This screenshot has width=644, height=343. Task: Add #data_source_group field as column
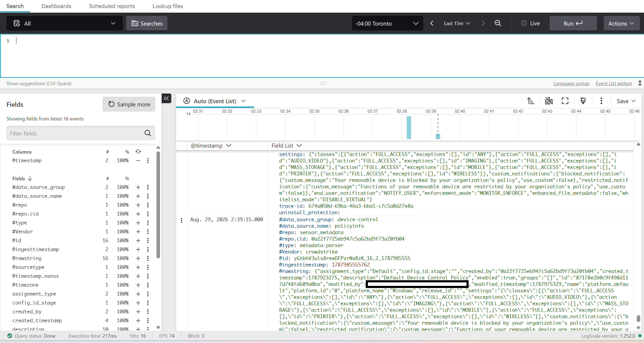138,187
